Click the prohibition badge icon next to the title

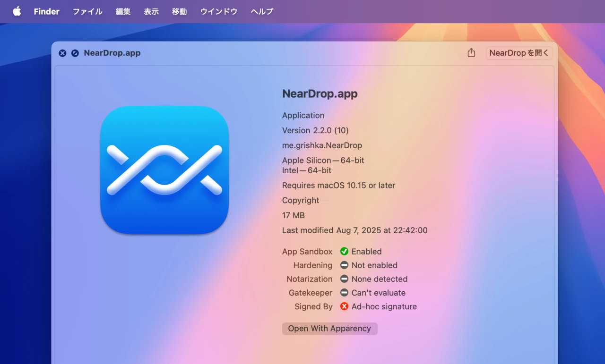click(75, 53)
